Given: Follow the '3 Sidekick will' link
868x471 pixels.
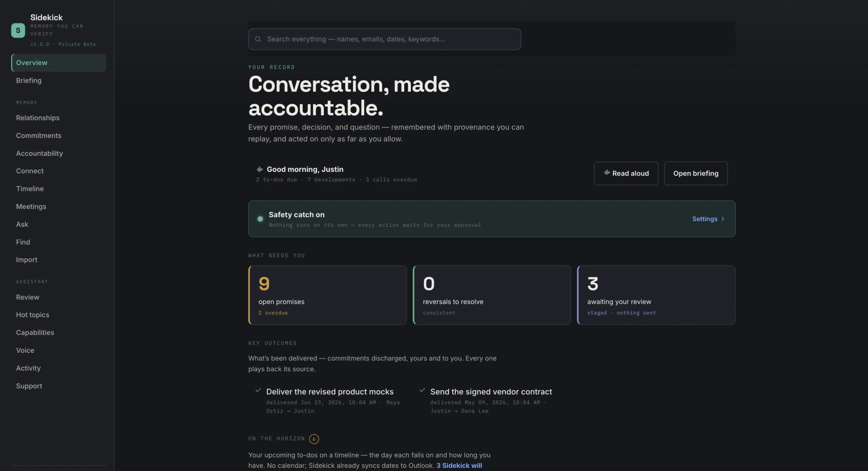Looking at the screenshot, I should pyautogui.click(x=459, y=466).
